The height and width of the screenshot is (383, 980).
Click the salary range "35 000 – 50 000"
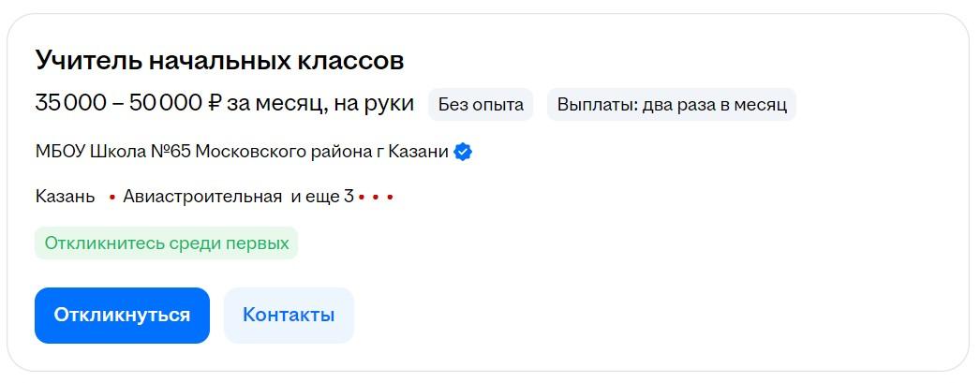(118, 104)
